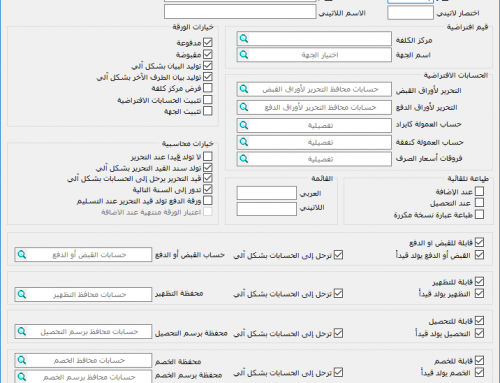Search icon for التحرير لأوراق الدفع account
500x383 pixels.
244,107
